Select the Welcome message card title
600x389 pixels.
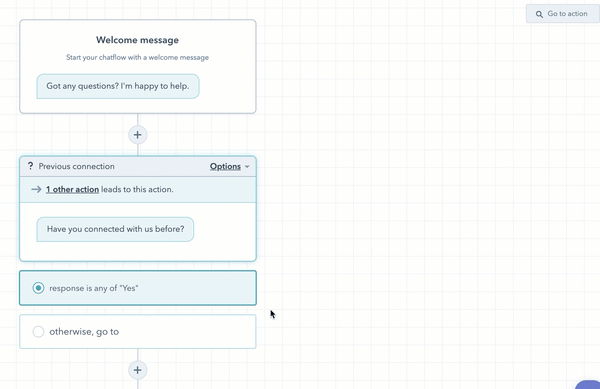137,40
